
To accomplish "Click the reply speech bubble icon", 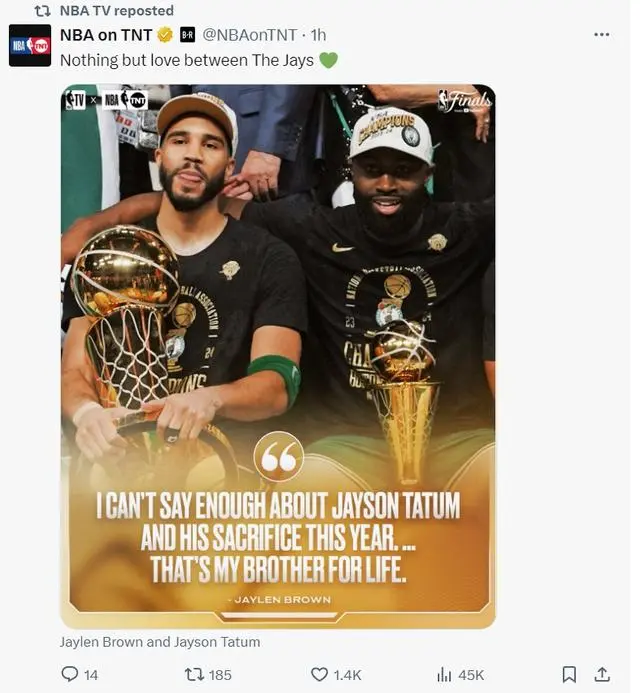I will pos(69,674).
